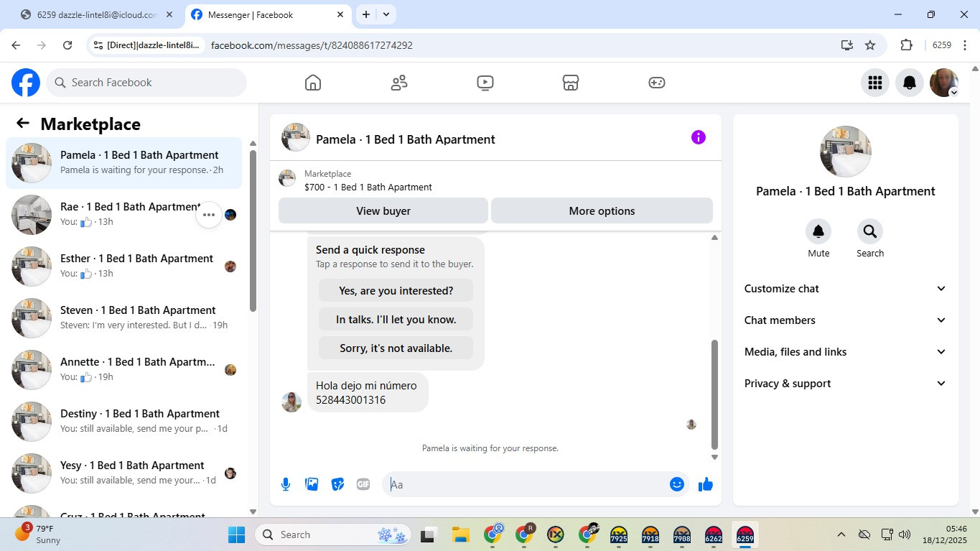This screenshot has height=551, width=980.
Task: Open the browser extensions puzzle icon
Action: pyautogui.click(x=906, y=45)
